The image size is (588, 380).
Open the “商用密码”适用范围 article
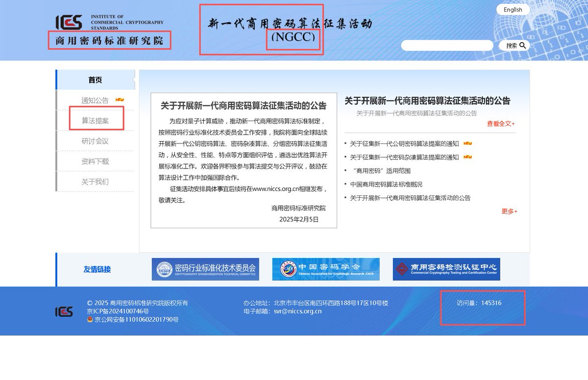point(381,171)
